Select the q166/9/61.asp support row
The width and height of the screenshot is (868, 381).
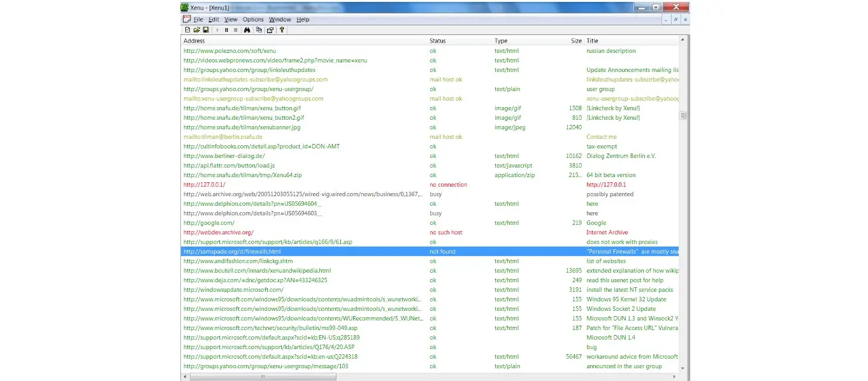(430, 242)
